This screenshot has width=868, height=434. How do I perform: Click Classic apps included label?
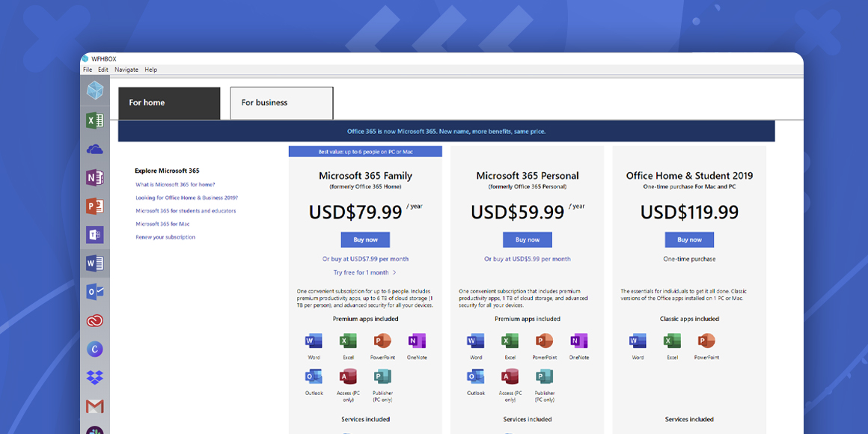(x=689, y=319)
